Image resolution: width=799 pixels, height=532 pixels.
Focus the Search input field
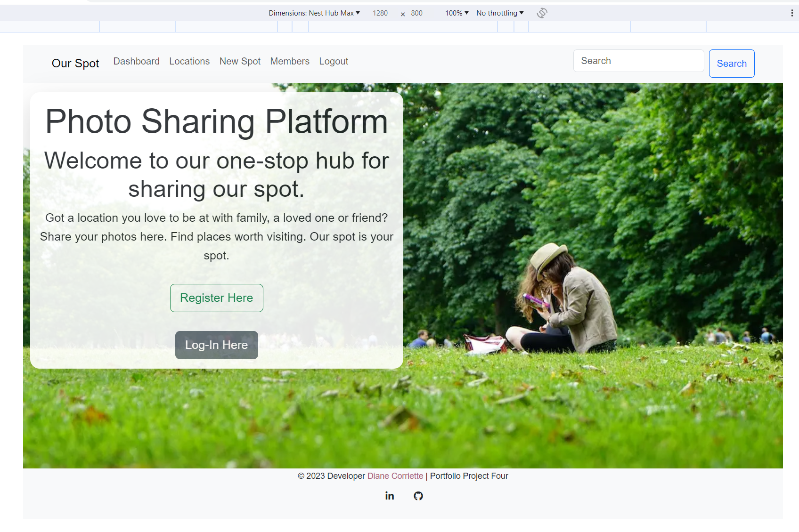[x=638, y=61]
